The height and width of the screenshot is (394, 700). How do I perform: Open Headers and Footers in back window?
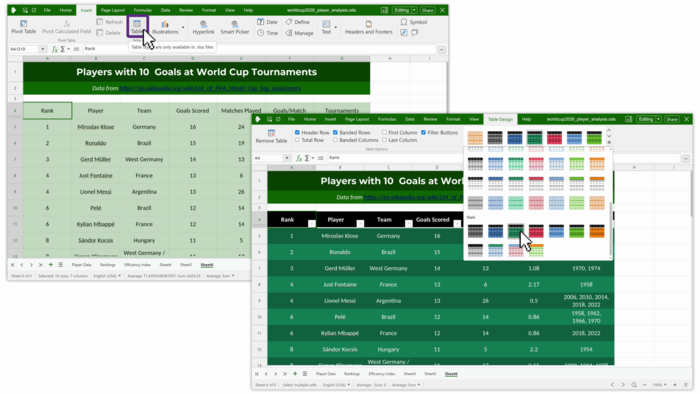369,27
